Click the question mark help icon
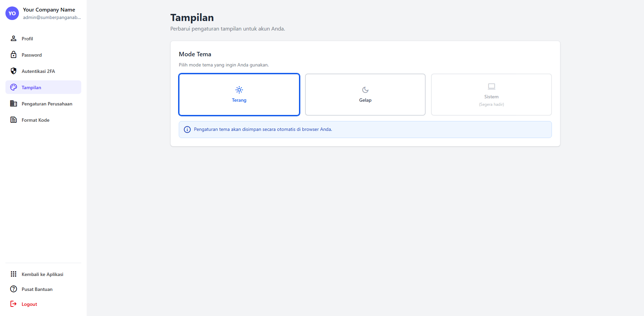The image size is (644, 316). click(14, 289)
